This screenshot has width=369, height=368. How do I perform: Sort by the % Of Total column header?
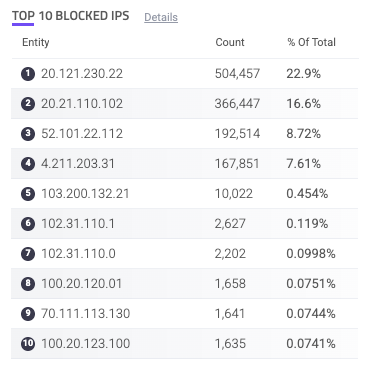coord(311,42)
